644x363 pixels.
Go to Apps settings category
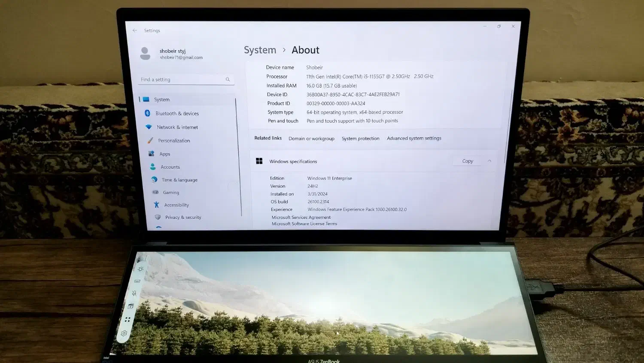tap(164, 154)
